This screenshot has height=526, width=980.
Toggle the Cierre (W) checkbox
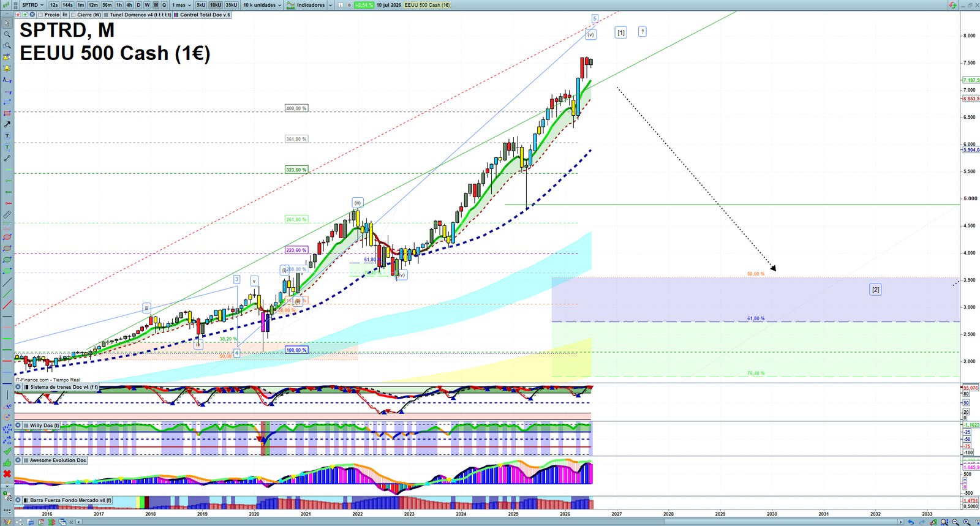(73, 15)
